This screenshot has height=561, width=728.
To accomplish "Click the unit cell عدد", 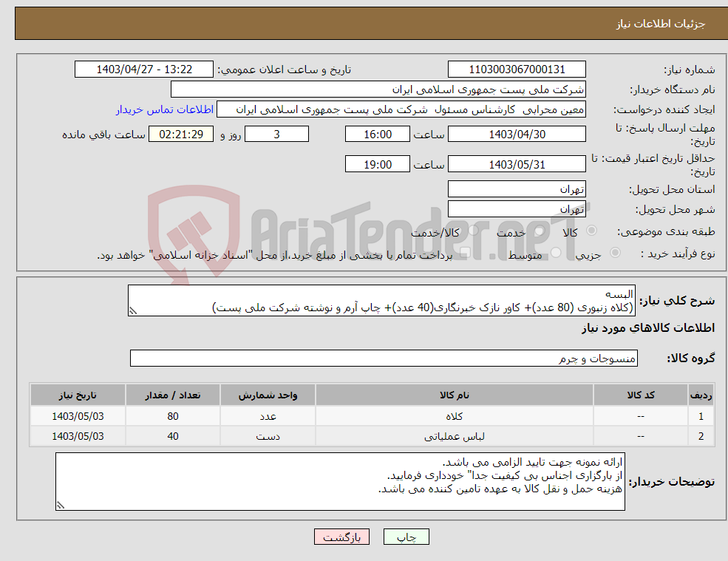I will (x=268, y=416).
